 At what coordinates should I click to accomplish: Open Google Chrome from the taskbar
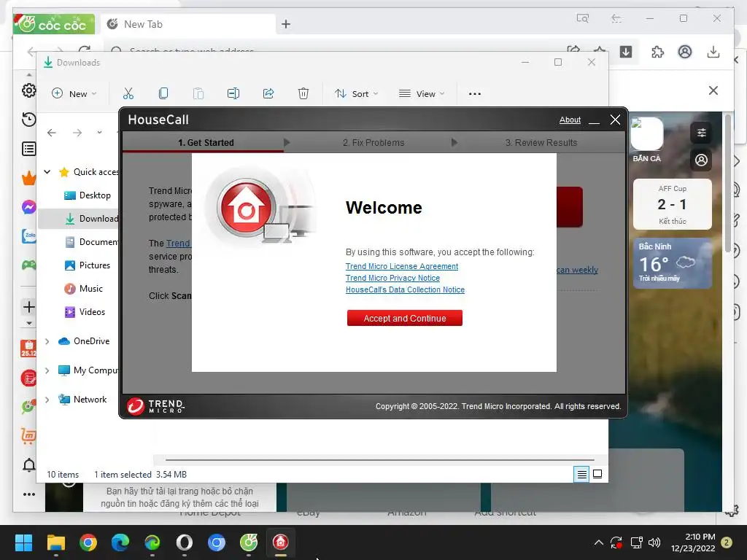(x=88, y=542)
